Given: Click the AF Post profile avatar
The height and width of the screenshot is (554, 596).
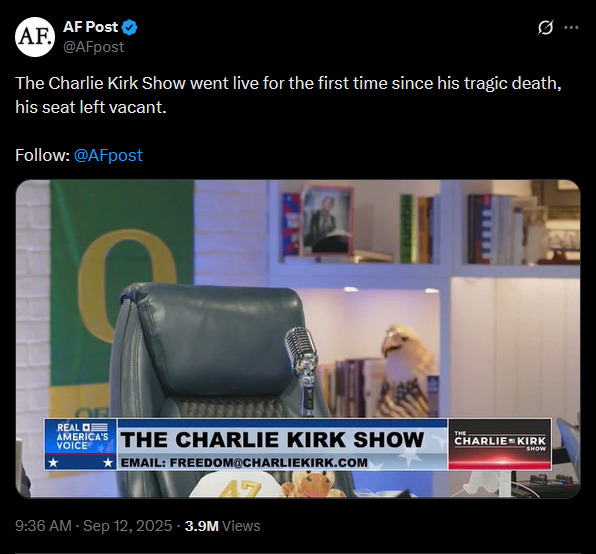Looking at the screenshot, I should point(35,37).
